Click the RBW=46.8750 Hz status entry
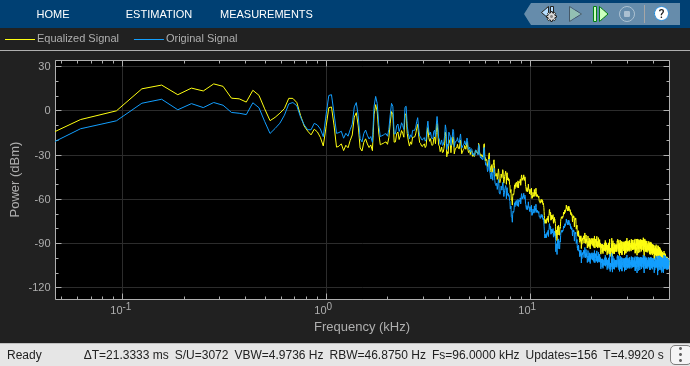Image resolution: width=690 pixels, height=366 pixels. (378, 355)
